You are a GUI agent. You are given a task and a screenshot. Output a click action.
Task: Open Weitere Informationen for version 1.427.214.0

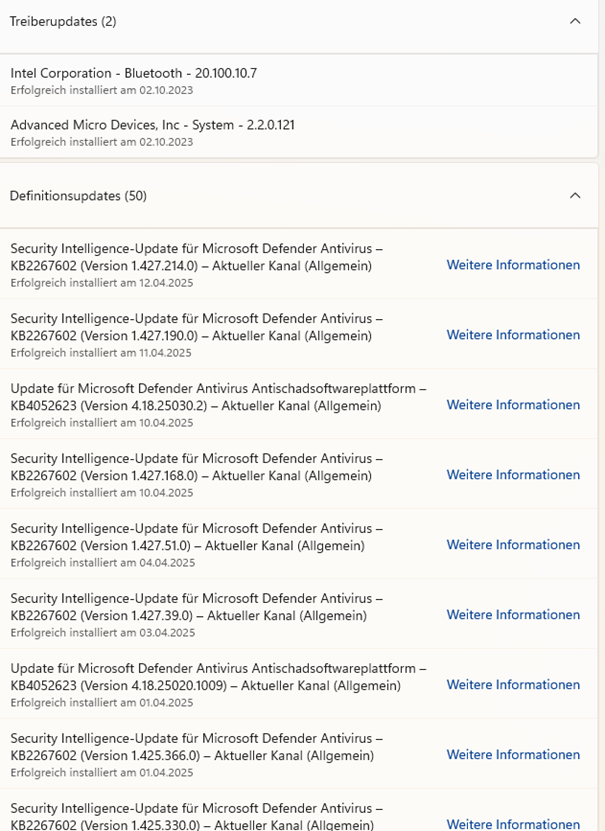(x=513, y=265)
